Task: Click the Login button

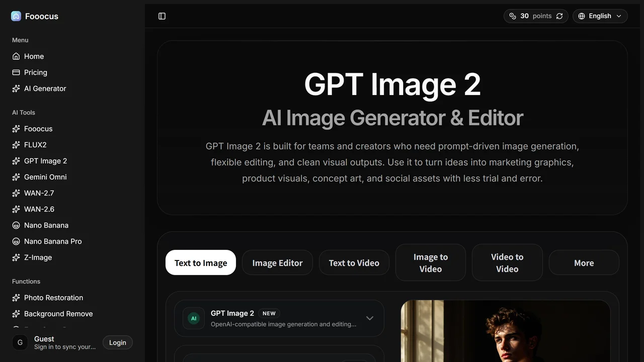Action: [x=118, y=342]
